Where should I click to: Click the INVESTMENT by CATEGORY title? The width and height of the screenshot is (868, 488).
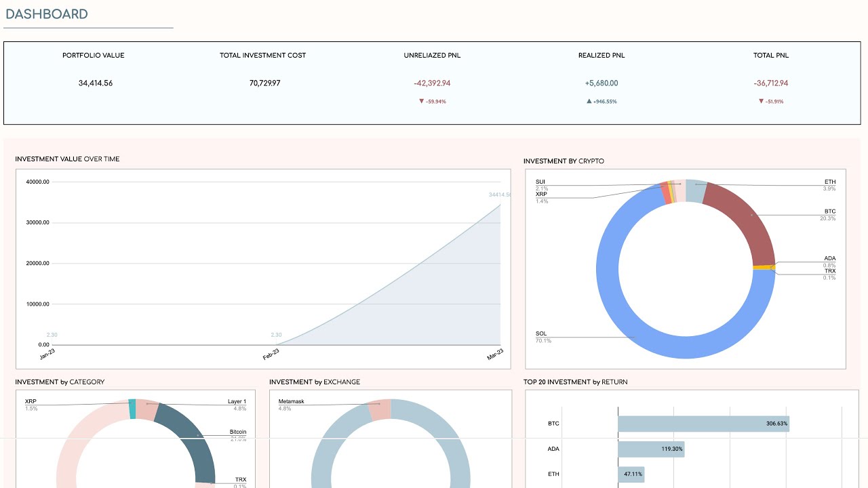tap(60, 382)
